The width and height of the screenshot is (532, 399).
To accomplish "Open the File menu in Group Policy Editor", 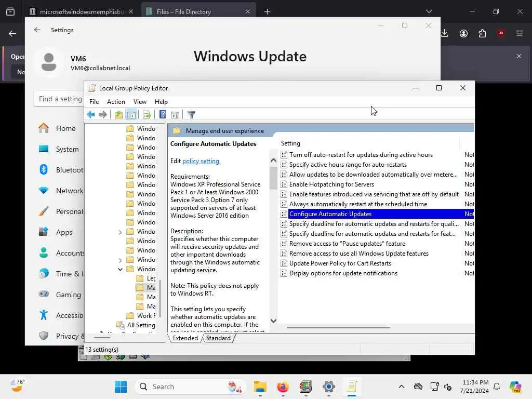I will pyautogui.click(x=94, y=102).
